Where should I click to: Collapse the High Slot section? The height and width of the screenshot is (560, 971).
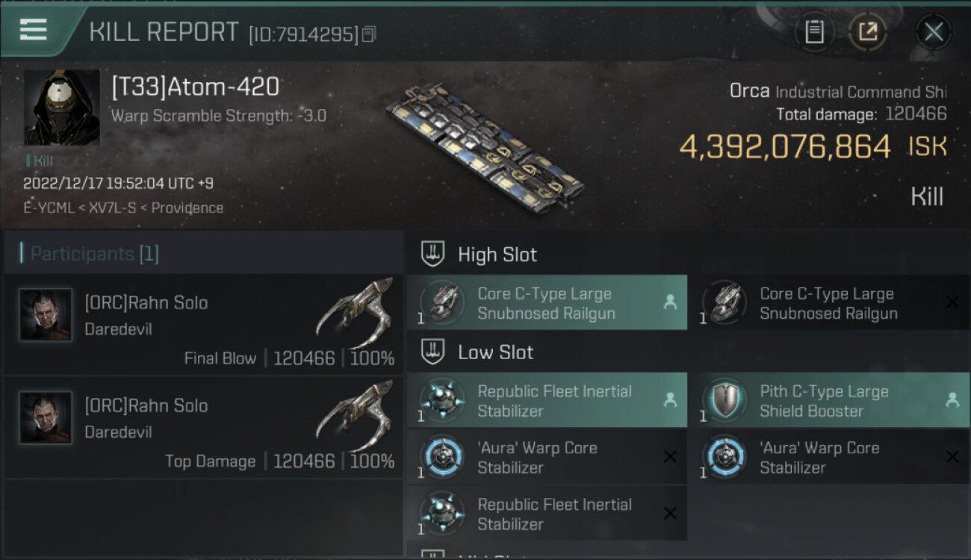(x=433, y=254)
